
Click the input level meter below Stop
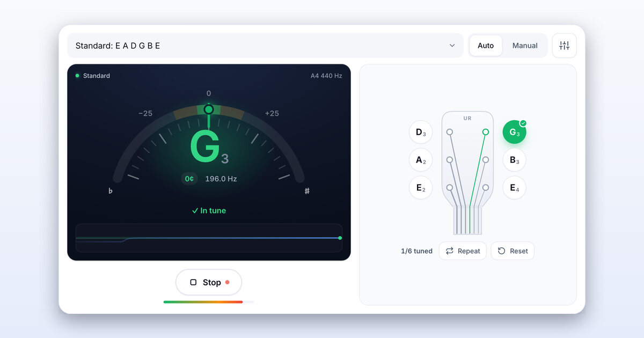pos(209,302)
